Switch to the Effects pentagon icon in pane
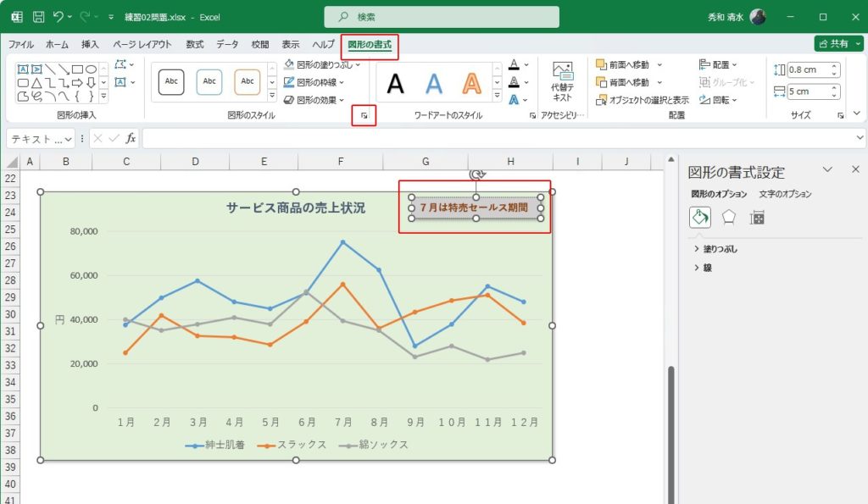 pyautogui.click(x=728, y=217)
